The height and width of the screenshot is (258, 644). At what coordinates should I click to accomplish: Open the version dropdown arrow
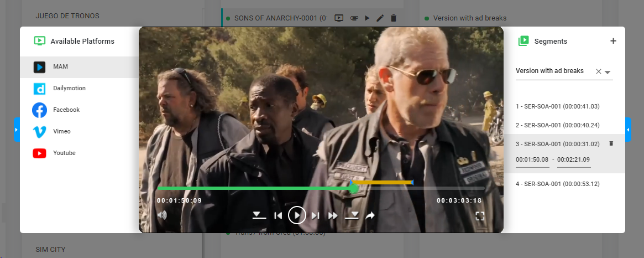[x=608, y=72]
